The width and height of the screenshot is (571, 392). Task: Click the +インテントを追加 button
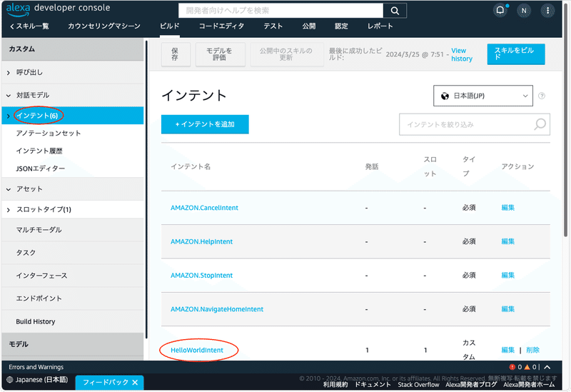tap(205, 124)
